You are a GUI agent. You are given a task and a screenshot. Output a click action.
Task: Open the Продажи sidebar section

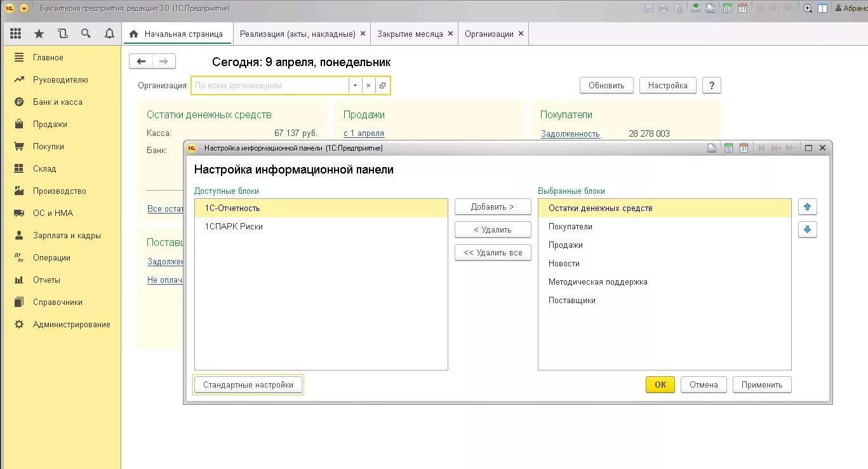click(x=62, y=124)
